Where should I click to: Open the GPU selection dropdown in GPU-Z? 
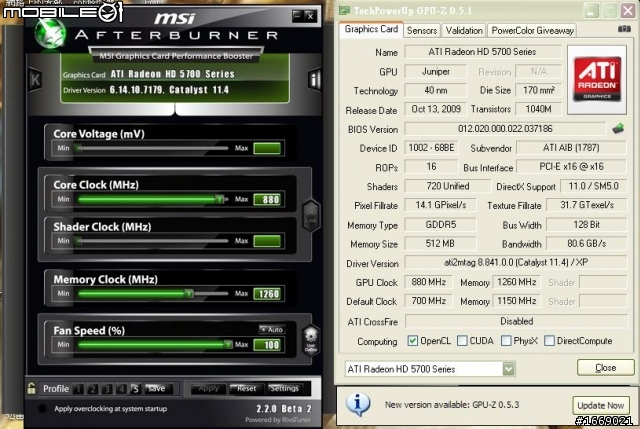509,369
